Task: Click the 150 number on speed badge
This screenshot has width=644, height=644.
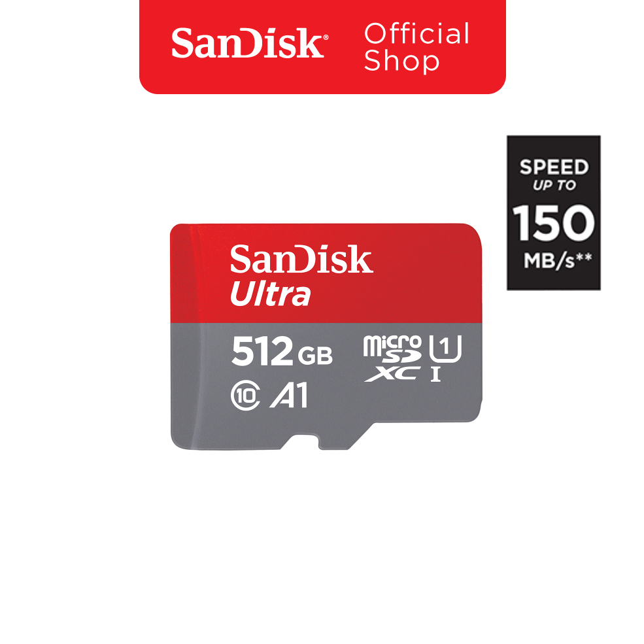Action: (x=553, y=223)
